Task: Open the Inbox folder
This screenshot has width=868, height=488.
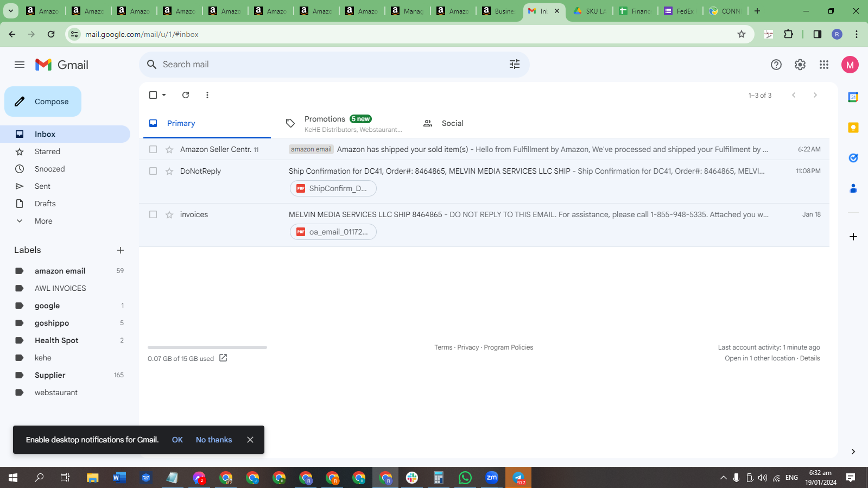Action: click(x=65, y=134)
